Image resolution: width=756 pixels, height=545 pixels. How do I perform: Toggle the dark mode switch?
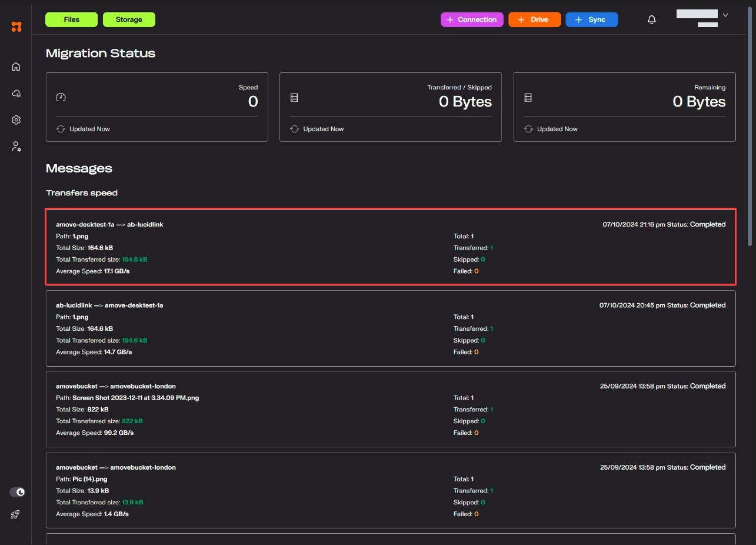pos(18,492)
